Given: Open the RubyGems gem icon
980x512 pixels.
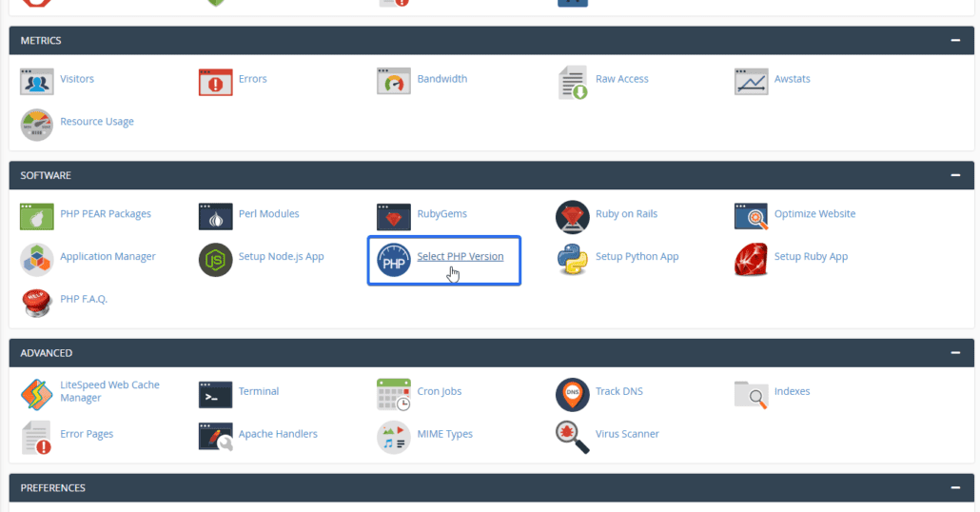Looking at the screenshot, I should (394, 217).
